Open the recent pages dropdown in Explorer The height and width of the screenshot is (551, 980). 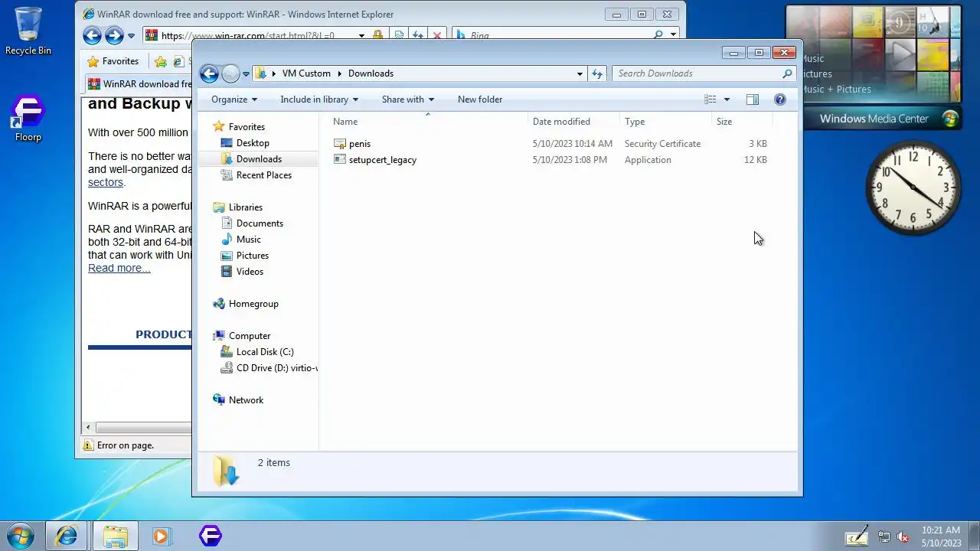246,74
